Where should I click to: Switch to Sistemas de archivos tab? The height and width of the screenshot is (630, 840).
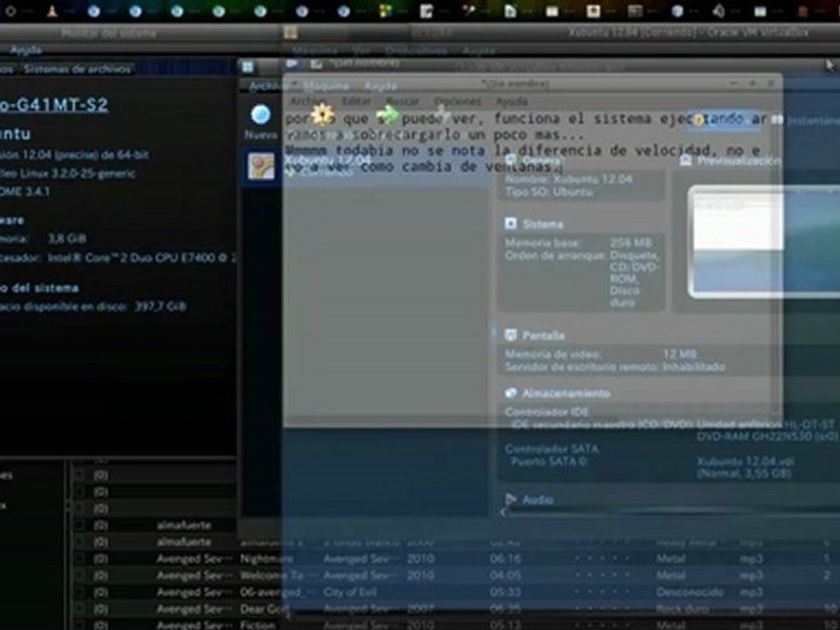77,68
